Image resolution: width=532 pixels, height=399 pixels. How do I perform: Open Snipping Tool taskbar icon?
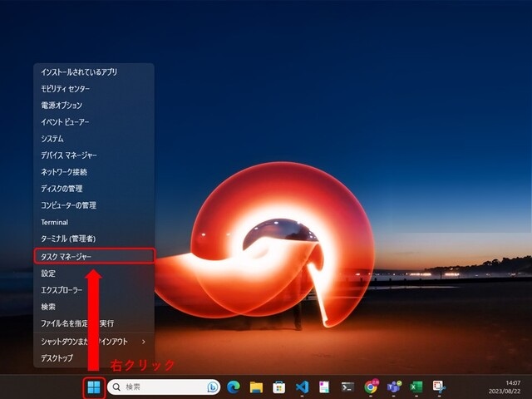(x=439, y=387)
